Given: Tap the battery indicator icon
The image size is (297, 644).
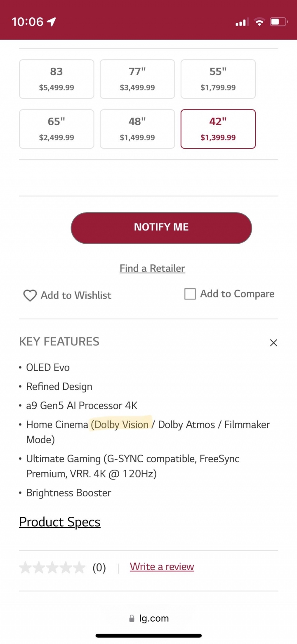Looking at the screenshot, I should [278, 22].
